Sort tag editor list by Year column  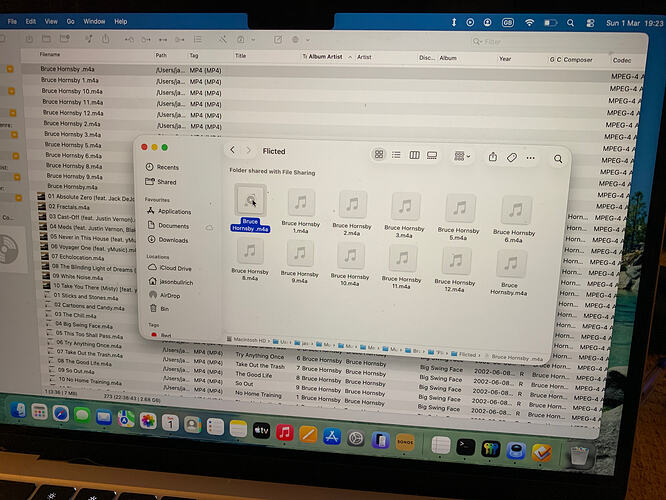(x=505, y=59)
